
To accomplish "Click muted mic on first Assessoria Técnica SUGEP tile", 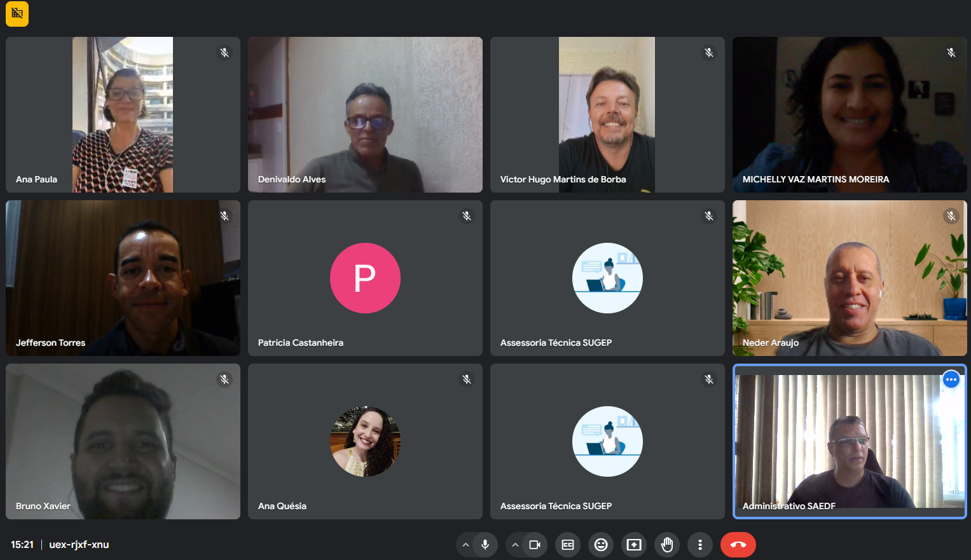I will [709, 216].
